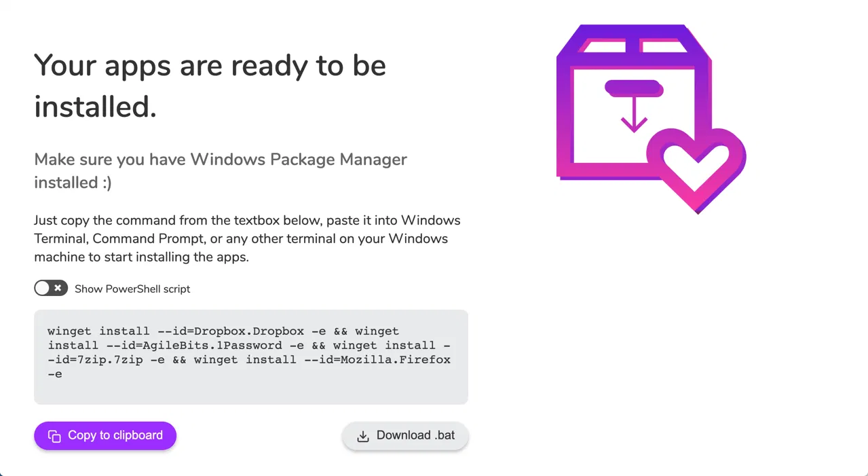Click the Download .bat button
868x476 pixels.
[x=405, y=436]
